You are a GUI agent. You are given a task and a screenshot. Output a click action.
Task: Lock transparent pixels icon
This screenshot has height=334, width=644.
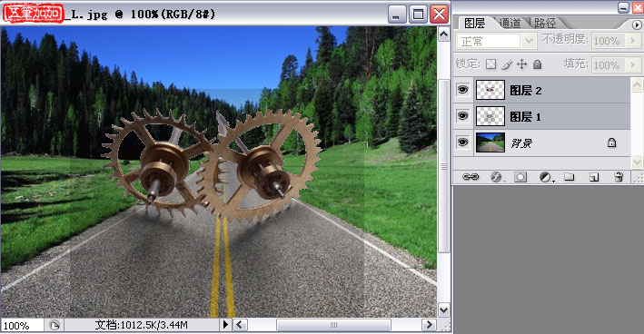[490, 64]
